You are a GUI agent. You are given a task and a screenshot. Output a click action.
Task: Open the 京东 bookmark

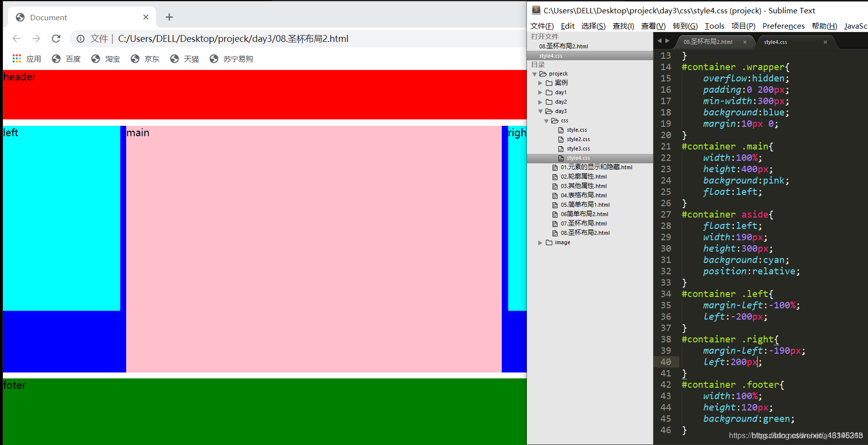(145, 59)
